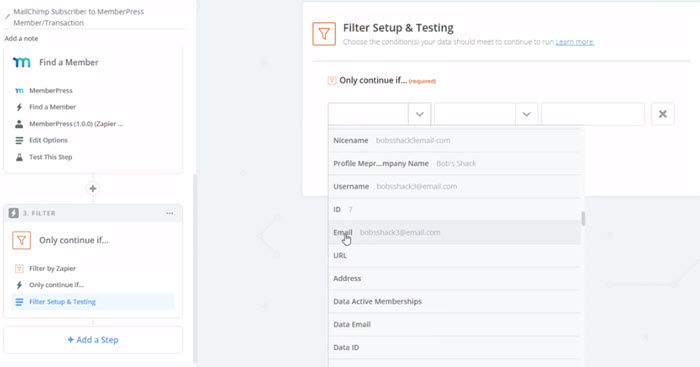Choose the Data ID option
The height and width of the screenshot is (367, 700).
[x=455, y=347]
